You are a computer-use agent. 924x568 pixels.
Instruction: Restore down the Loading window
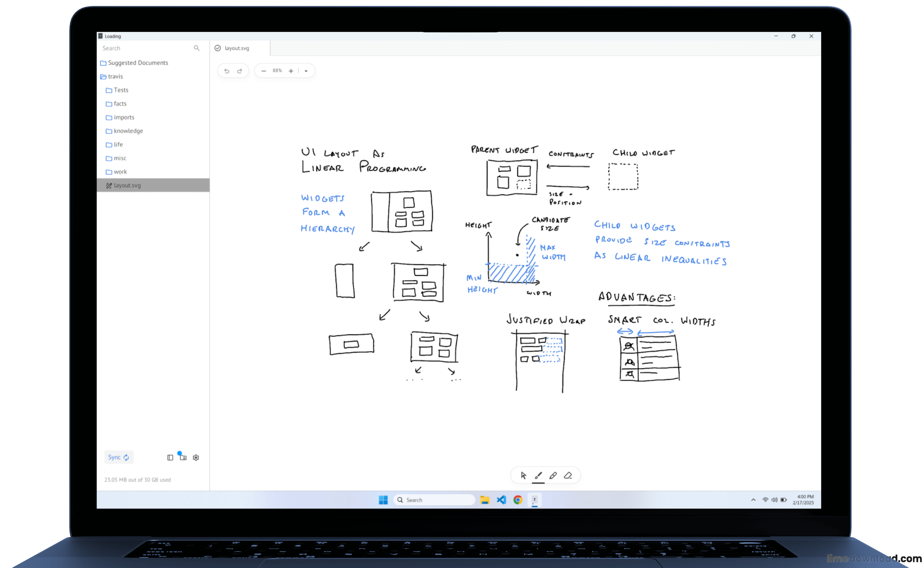click(x=794, y=36)
